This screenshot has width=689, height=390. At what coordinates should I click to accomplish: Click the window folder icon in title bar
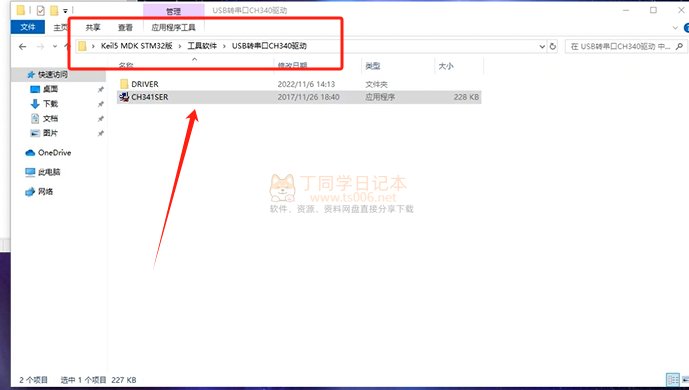(20, 10)
